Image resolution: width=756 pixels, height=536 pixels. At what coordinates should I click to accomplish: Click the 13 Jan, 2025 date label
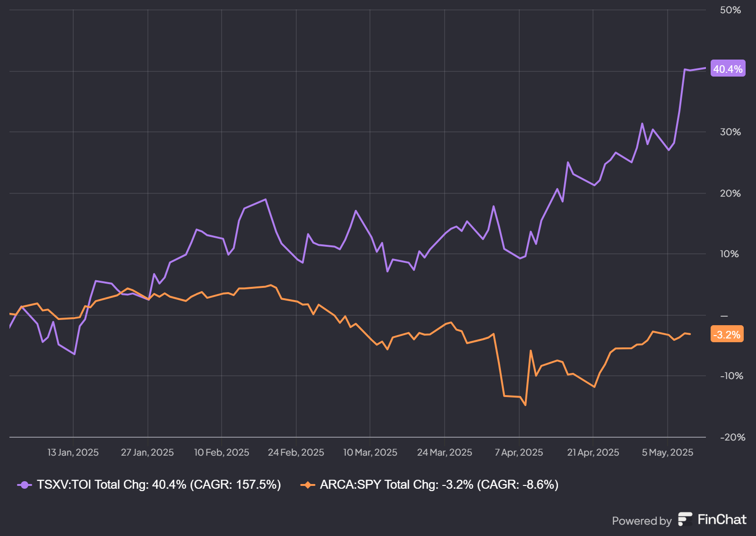73,452
